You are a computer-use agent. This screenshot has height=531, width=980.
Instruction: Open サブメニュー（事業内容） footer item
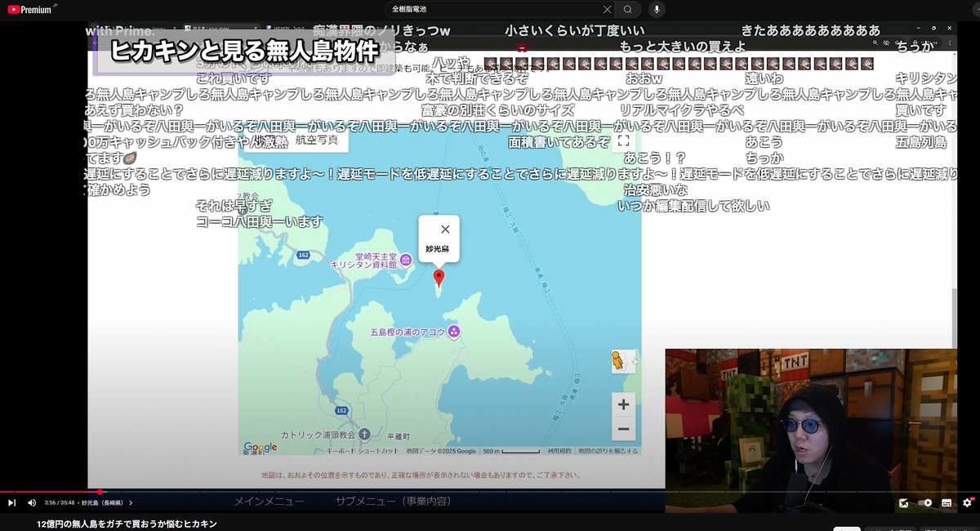click(394, 501)
